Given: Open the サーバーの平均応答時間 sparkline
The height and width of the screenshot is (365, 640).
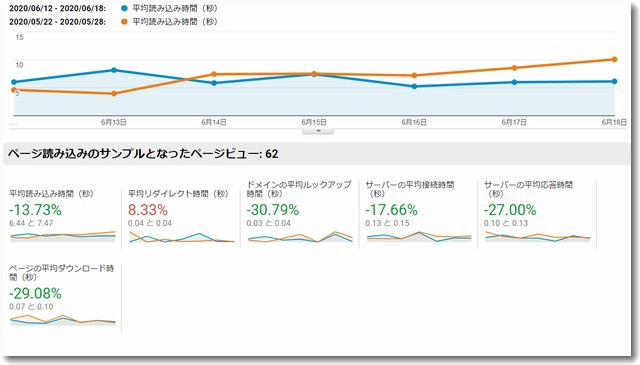Looking at the screenshot, I should [538, 237].
